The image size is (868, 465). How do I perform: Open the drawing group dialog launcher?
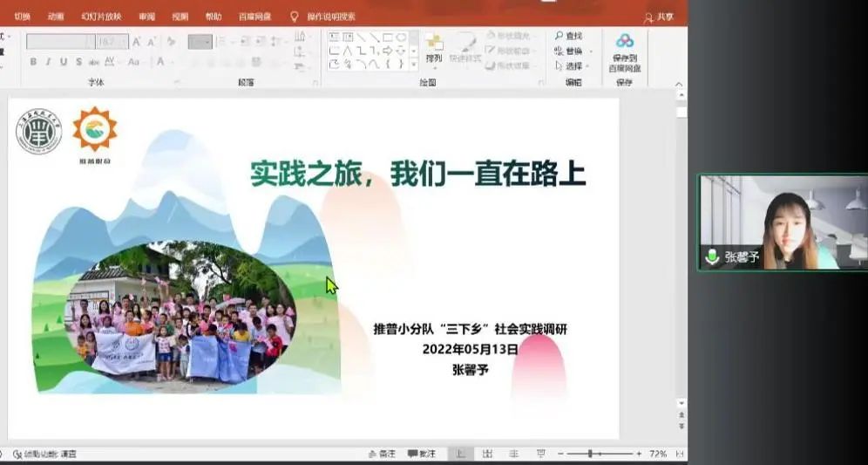(541, 83)
